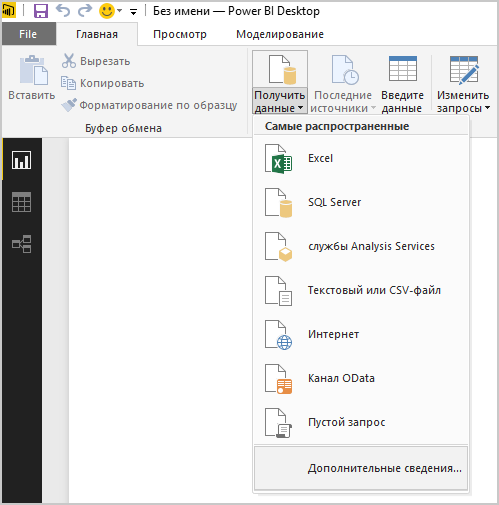Click the Вырезать scissors button
Screen dimensions: 499x505
click(96, 61)
